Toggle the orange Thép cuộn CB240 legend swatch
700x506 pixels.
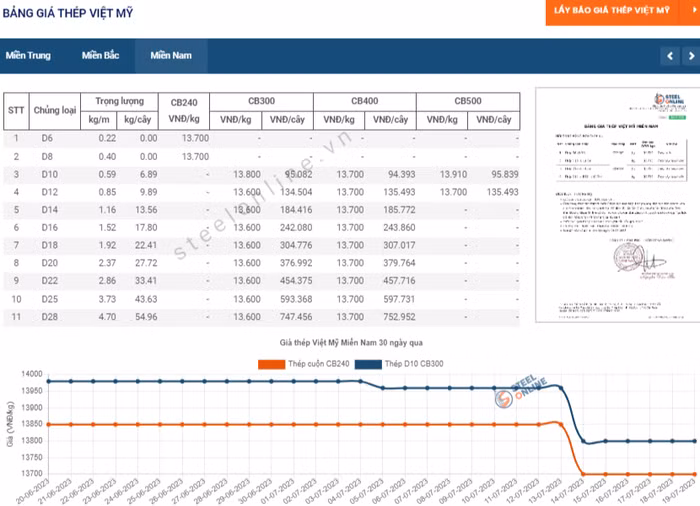[x=271, y=364]
